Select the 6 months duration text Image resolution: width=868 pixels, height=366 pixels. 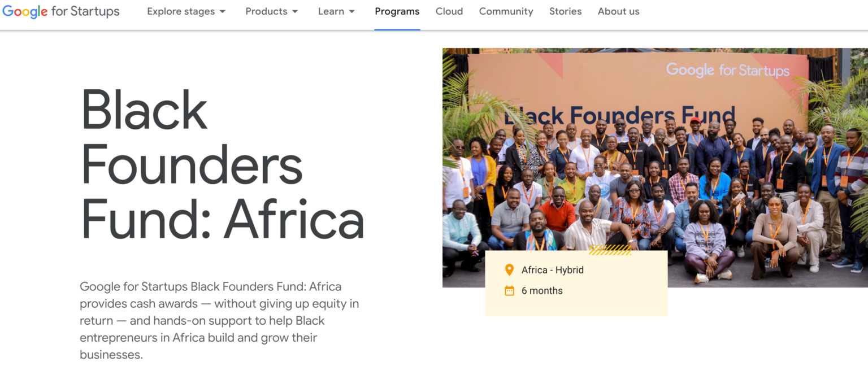coord(542,290)
